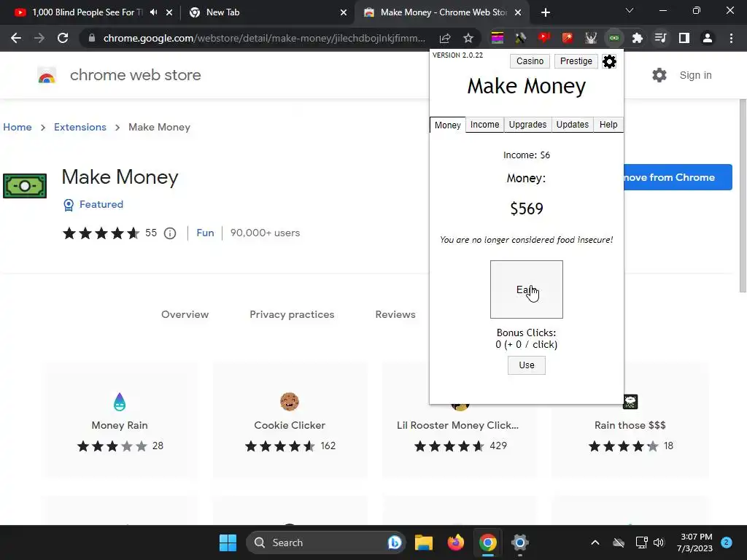Reload the current page
This screenshot has height=560, width=747.
tap(63, 38)
